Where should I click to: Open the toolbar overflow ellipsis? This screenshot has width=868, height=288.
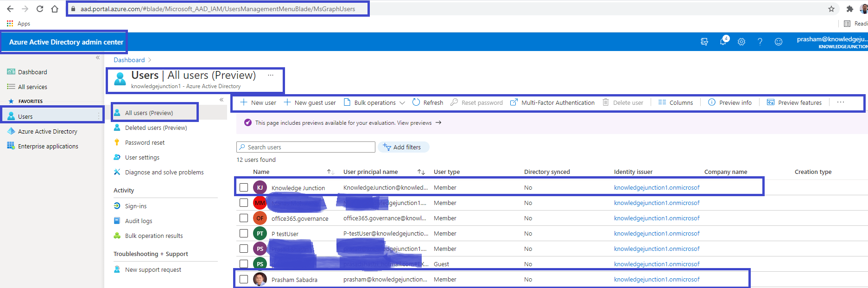click(x=841, y=102)
